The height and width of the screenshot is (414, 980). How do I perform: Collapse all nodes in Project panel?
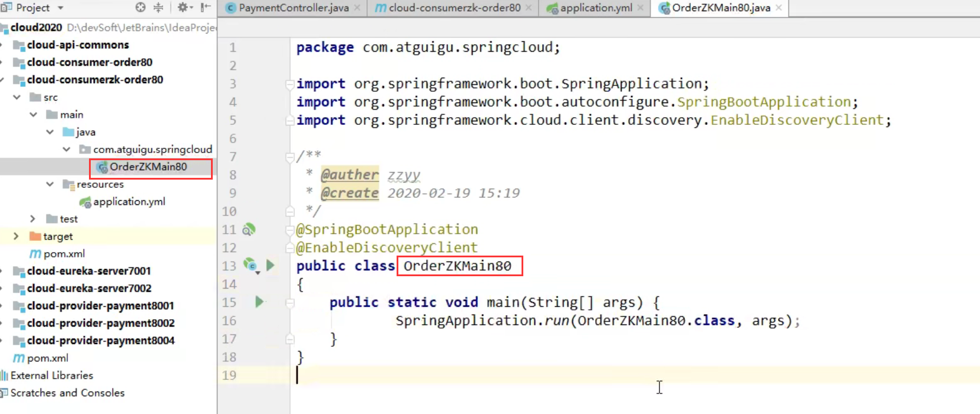158,8
